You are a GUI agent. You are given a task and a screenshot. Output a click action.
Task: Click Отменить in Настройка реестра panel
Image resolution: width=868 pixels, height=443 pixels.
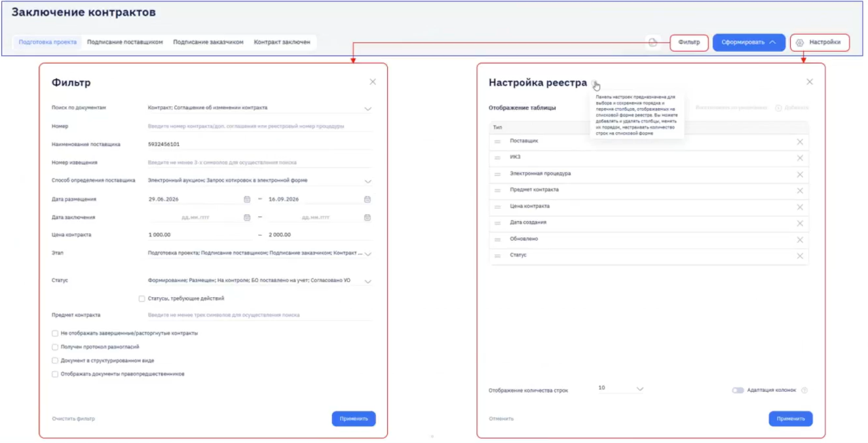tap(501, 419)
